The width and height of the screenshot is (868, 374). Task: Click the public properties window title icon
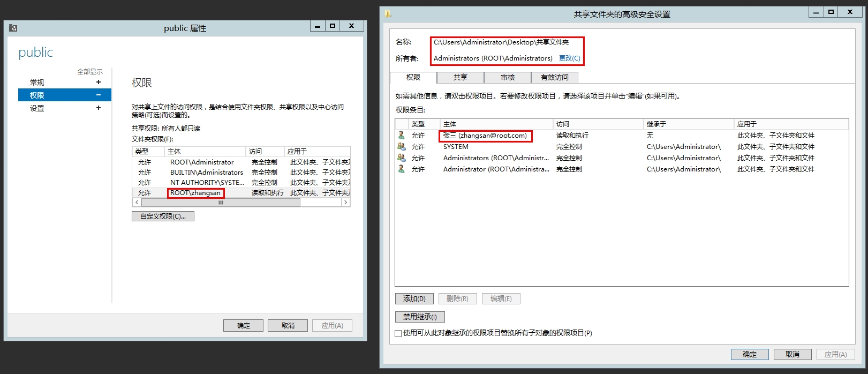(13, 28)
